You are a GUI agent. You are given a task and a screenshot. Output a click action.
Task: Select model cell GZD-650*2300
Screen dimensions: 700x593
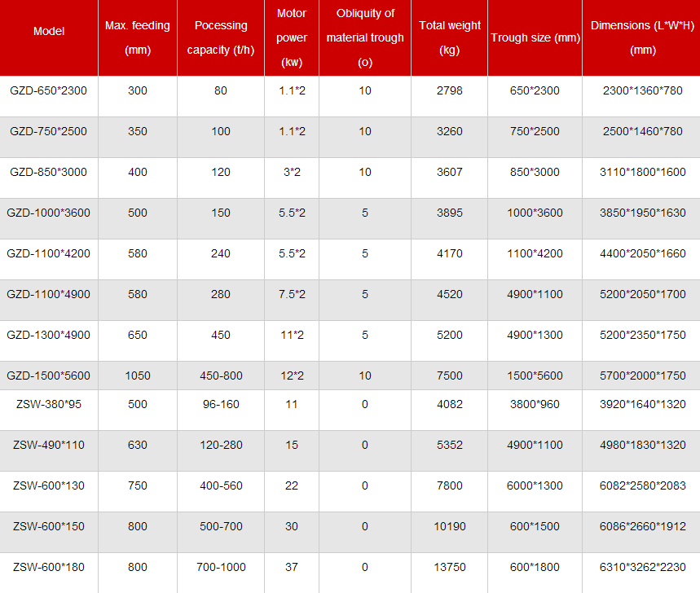pyautogui.click(x=48, y=90)
